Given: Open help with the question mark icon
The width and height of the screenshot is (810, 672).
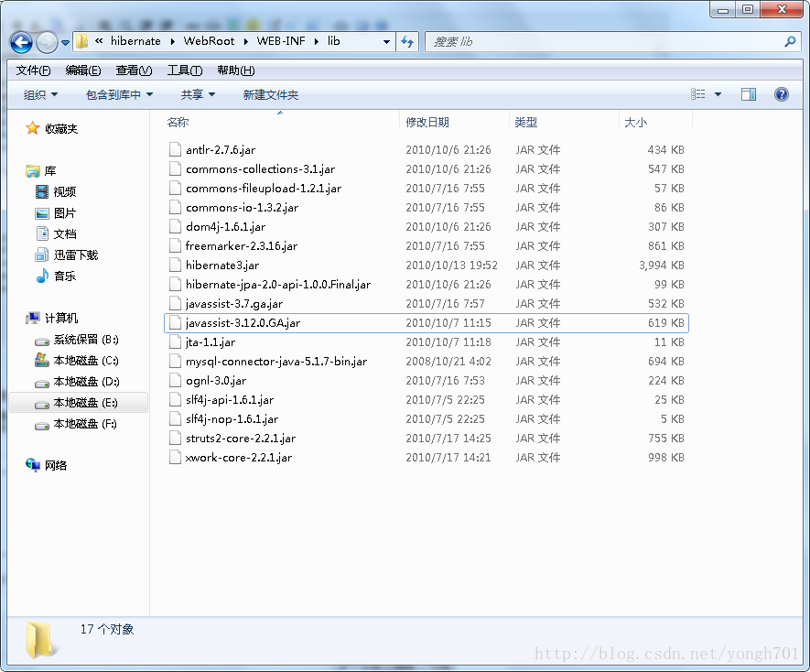Looking at the screenshot, I should pyautogui.click(x=781, y=94).
